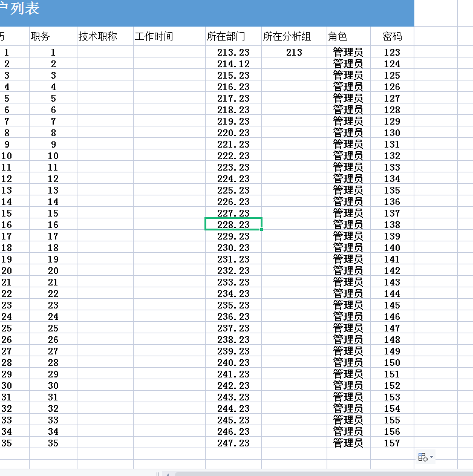Image resolution: width=473 pixels, height=476 pixels.
Task: Select the password cell 157
Action: pyautogui.click(x=392, y=443)
